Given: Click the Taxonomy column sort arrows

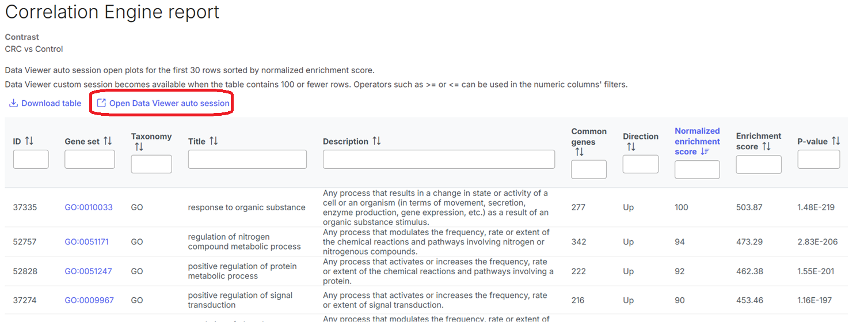Looking at the screenshot, I should pyautogui.click(x=139, y=147).
